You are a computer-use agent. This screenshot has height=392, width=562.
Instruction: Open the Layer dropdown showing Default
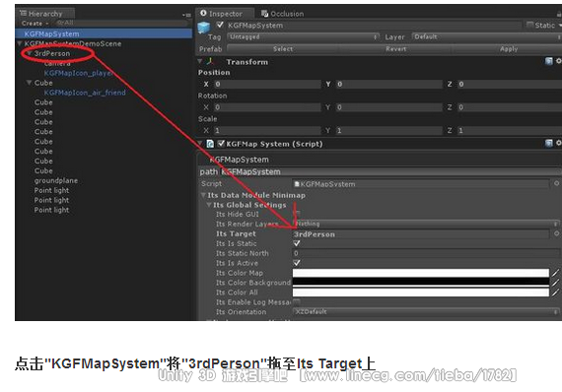click(487, 36)
